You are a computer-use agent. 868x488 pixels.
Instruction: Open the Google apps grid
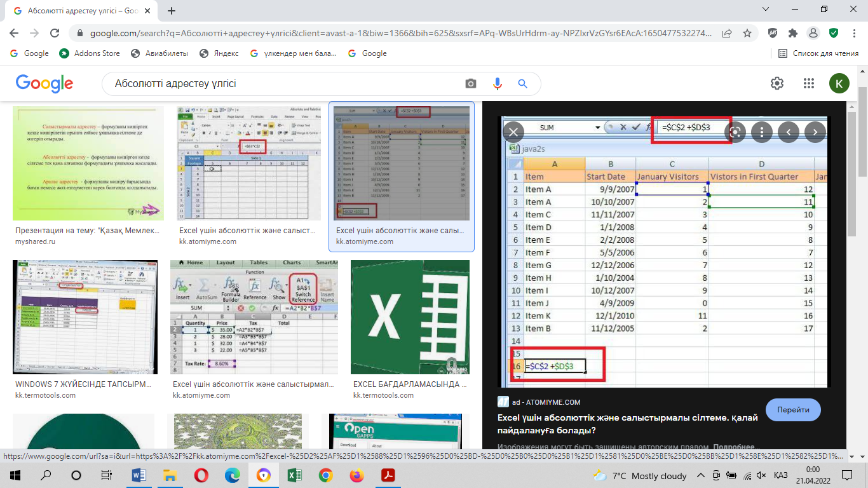click(808, 84)
